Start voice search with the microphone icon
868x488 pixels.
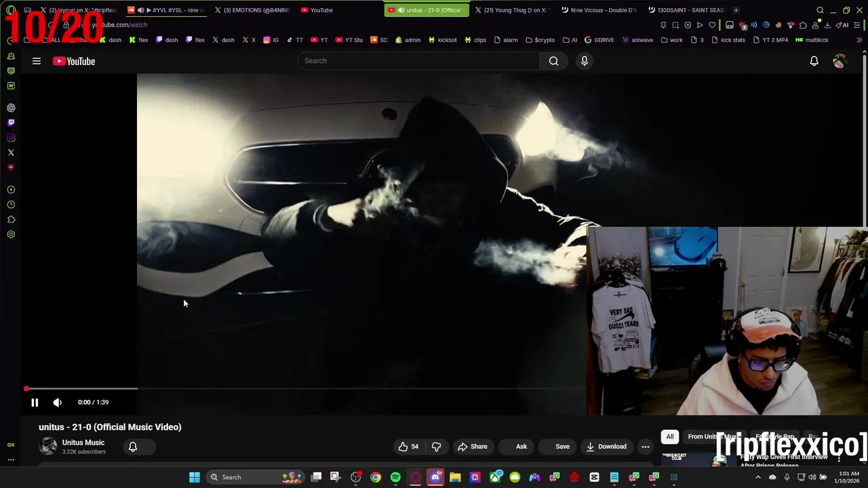click(x=585, y=61)
